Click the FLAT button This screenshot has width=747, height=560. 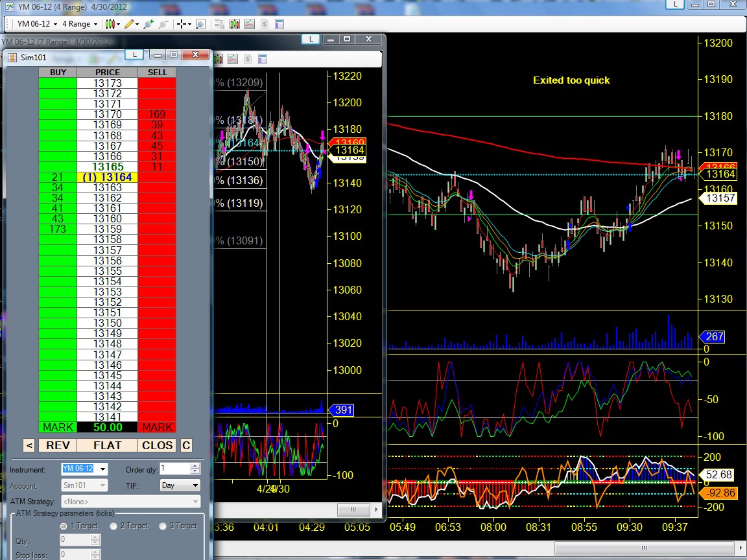(x=107, y=445)
